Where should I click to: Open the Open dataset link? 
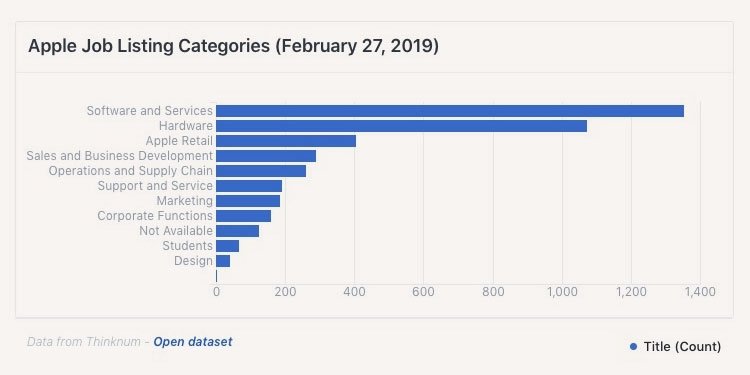pos(192,342)
